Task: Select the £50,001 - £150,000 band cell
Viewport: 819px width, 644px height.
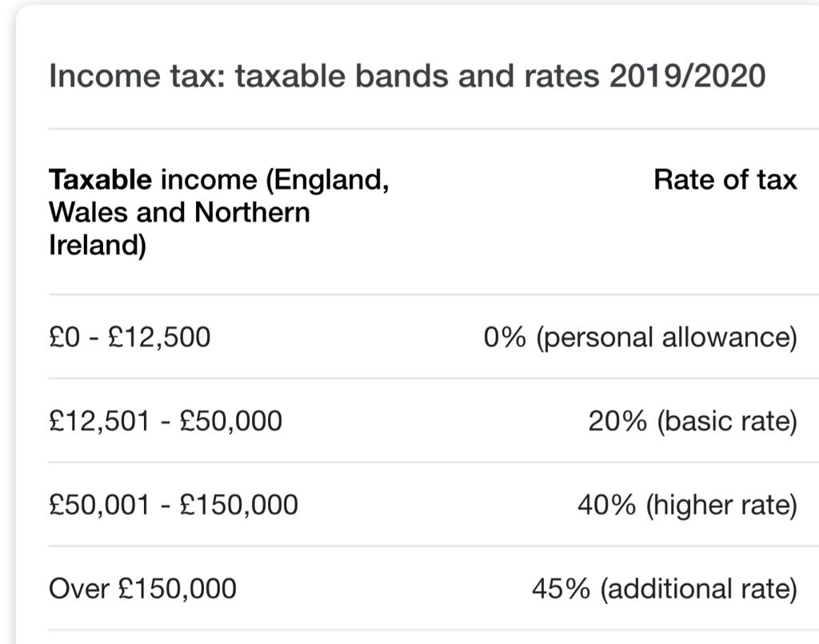Action: click(x=174, y=505)
